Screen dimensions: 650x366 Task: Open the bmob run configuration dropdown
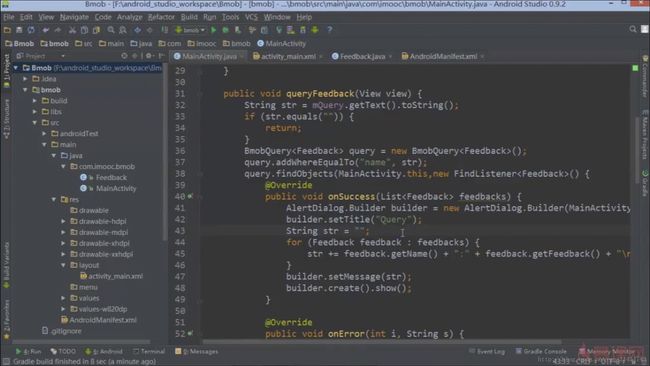point(190,30)
